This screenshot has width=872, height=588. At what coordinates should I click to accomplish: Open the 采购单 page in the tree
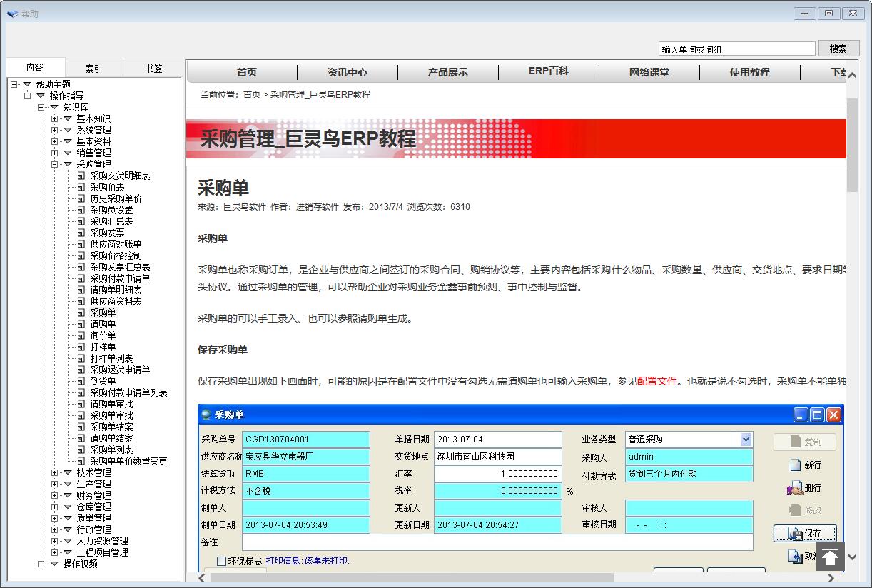point(102,313)
